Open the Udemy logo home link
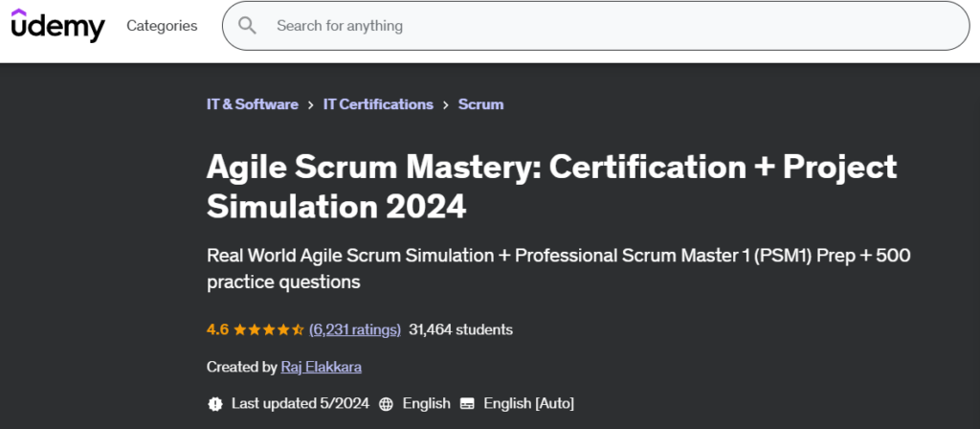 click(58, 26)
